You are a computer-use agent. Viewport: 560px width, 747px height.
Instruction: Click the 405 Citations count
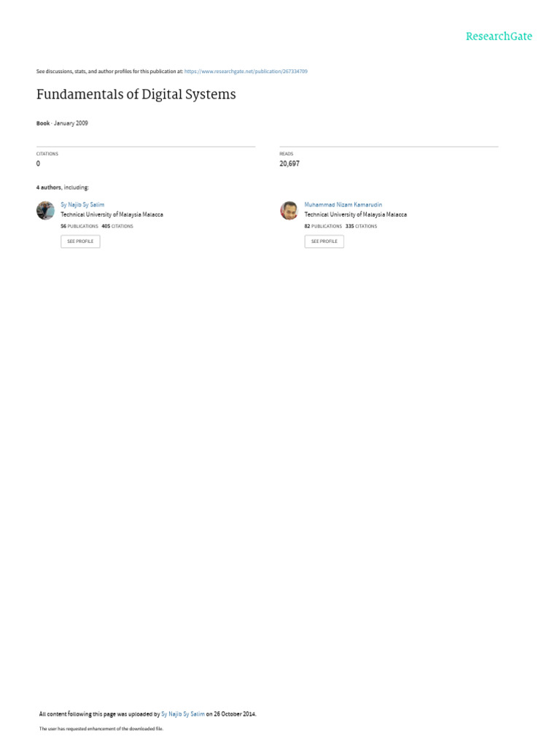117,226
